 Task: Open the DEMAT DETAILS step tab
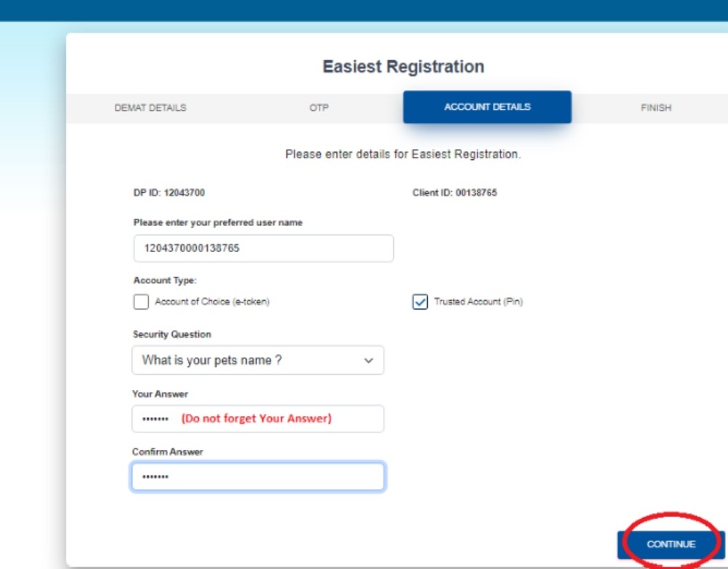[150, 108]
